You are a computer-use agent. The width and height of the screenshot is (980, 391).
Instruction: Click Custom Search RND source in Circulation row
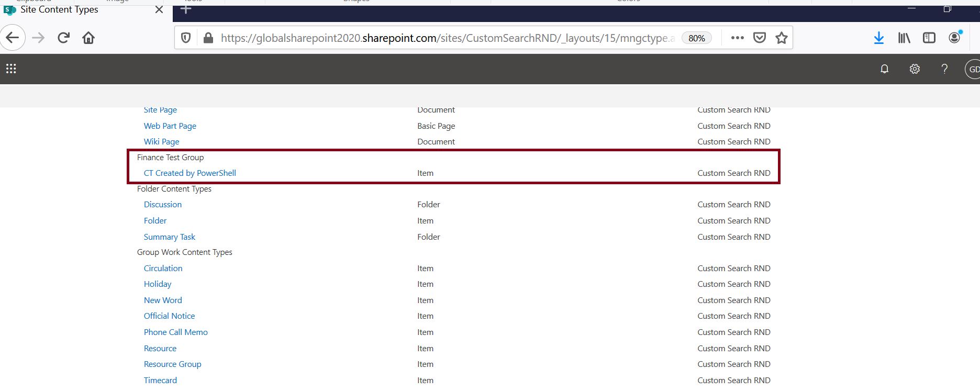click(x=734, y=268)
